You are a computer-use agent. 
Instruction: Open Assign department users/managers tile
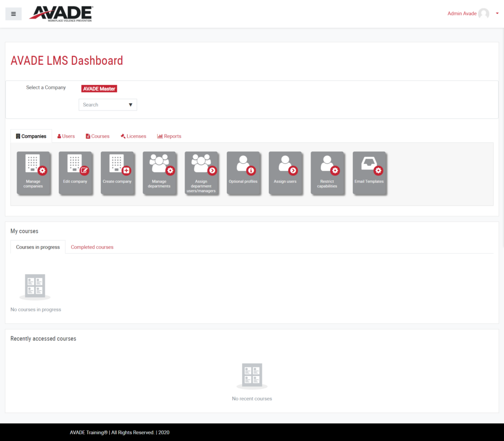201,173
